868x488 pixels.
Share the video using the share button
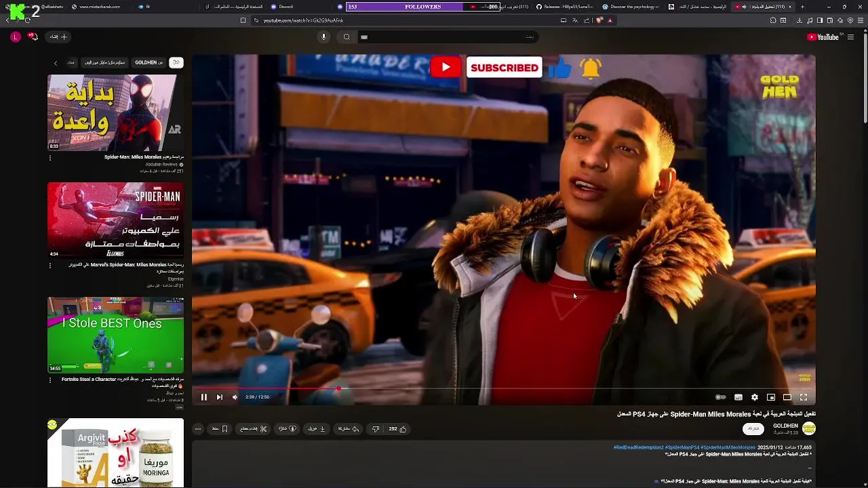pyautogui.click(x=349, y=429)
